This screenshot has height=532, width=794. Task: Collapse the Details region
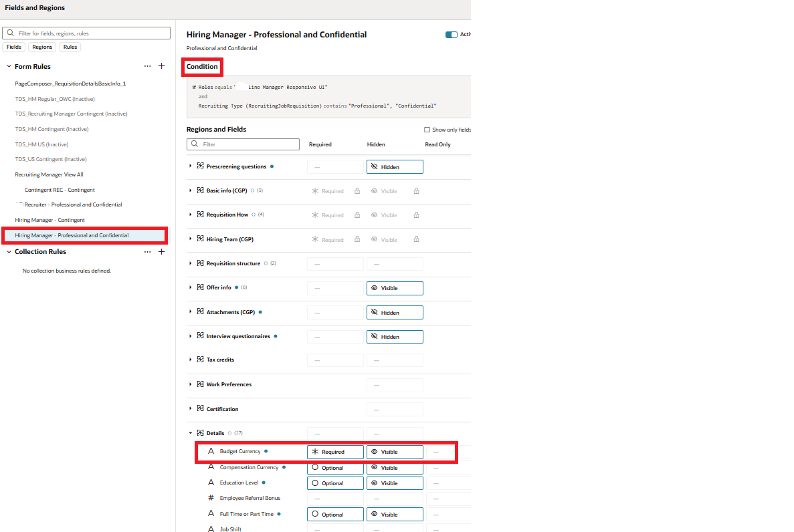[x=190, y=432]
